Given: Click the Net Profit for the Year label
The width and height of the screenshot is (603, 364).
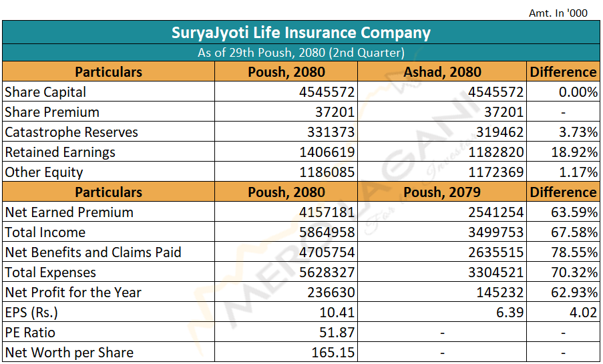Looking at the screenshot, I should coord(73,293).
